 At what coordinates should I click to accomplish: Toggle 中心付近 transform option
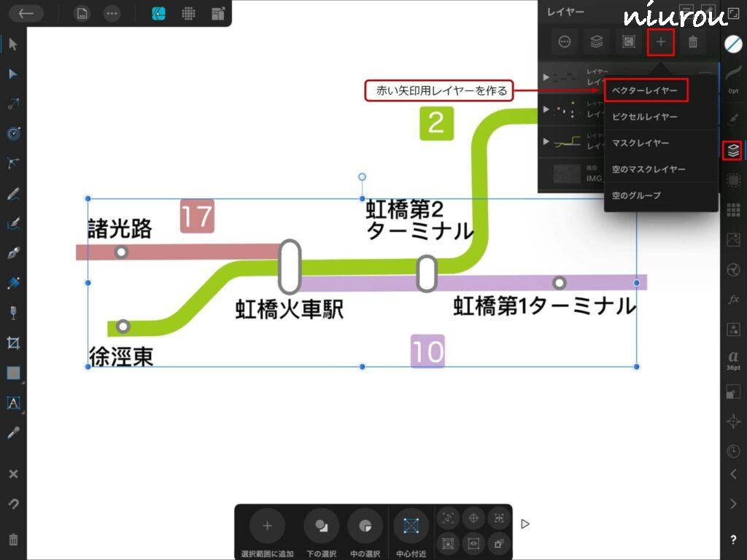coord(411,526)
